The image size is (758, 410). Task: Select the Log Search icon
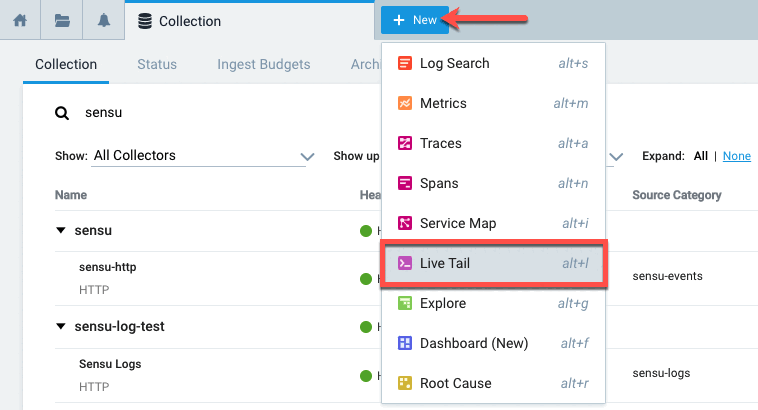click(x=405, y=63)
